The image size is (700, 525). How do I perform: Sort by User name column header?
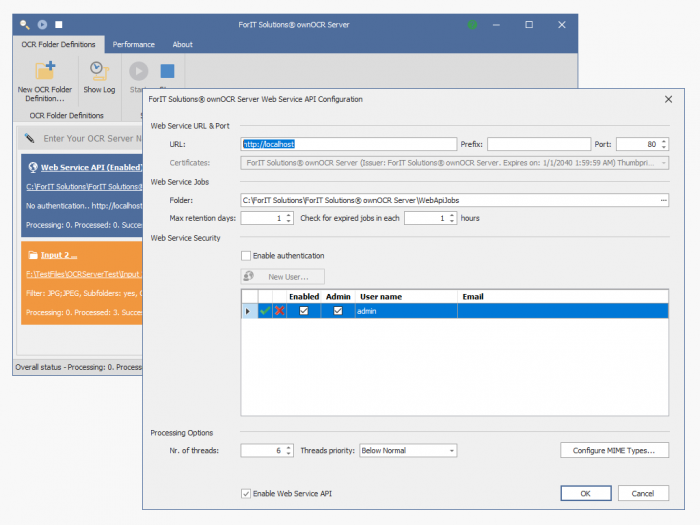tap(406, 296)
